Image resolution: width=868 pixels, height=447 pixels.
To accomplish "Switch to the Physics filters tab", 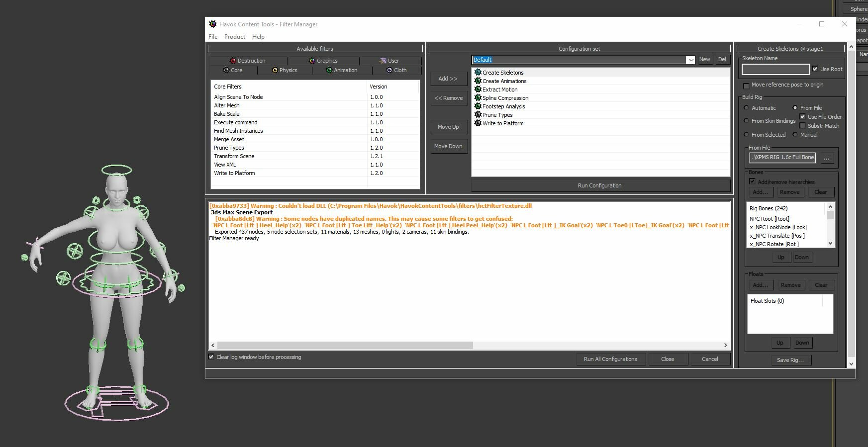I will click(285, 70).
